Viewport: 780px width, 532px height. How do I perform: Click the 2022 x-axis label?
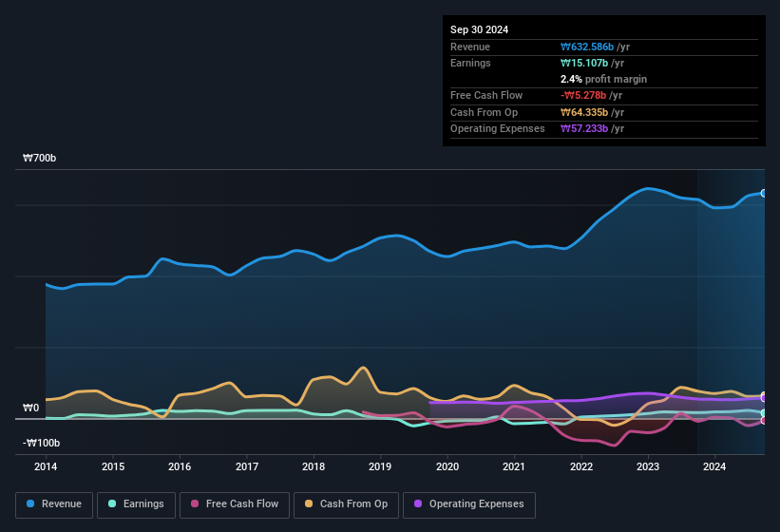tap(581, 466)
